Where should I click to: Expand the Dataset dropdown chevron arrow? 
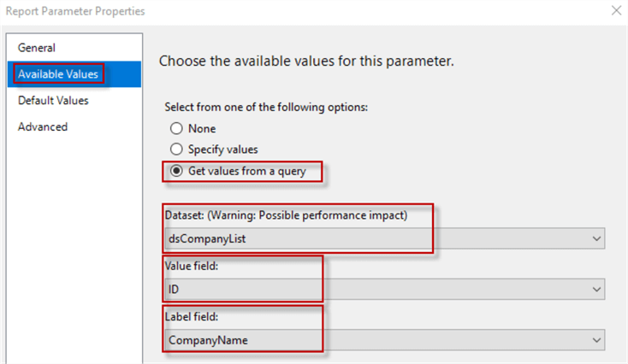pyautogui.click(x=596, y=239)
